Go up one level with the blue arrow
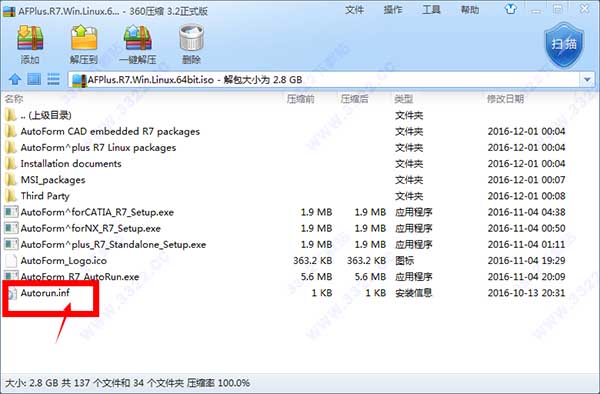The width and height of the screenshot is (600, 394). point(15,79)
